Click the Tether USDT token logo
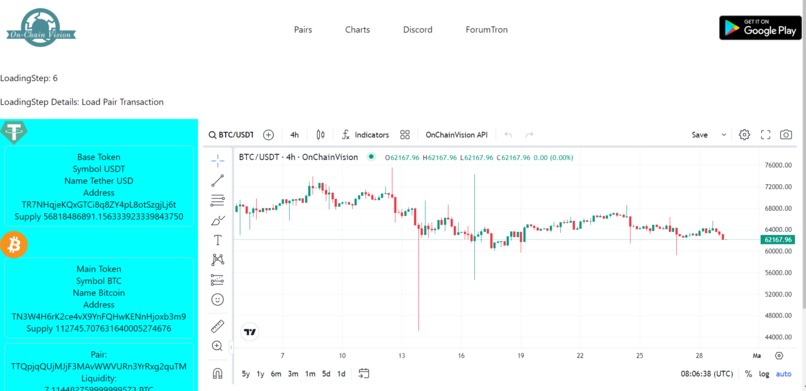 (x=13, y=132)
